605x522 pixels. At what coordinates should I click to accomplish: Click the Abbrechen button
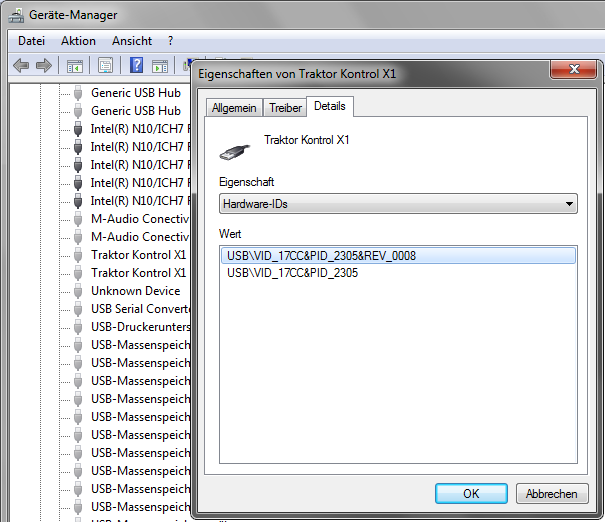click(x=552, y=493)
